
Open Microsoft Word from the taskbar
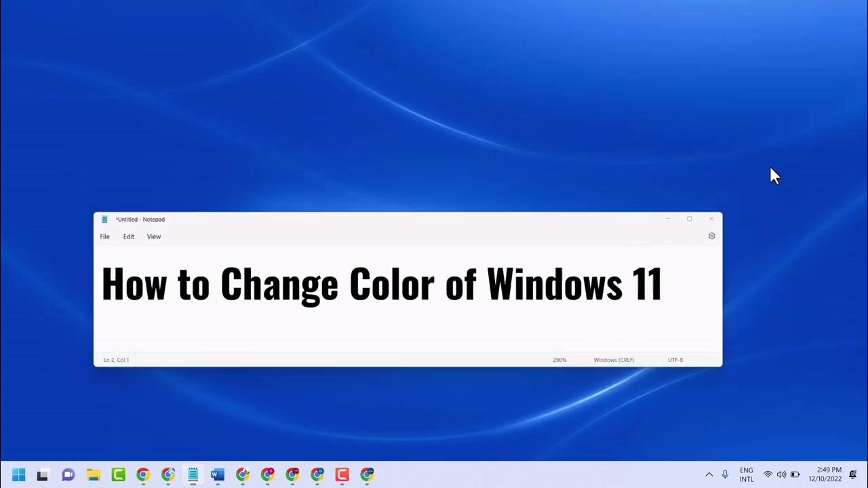point(217,474)
